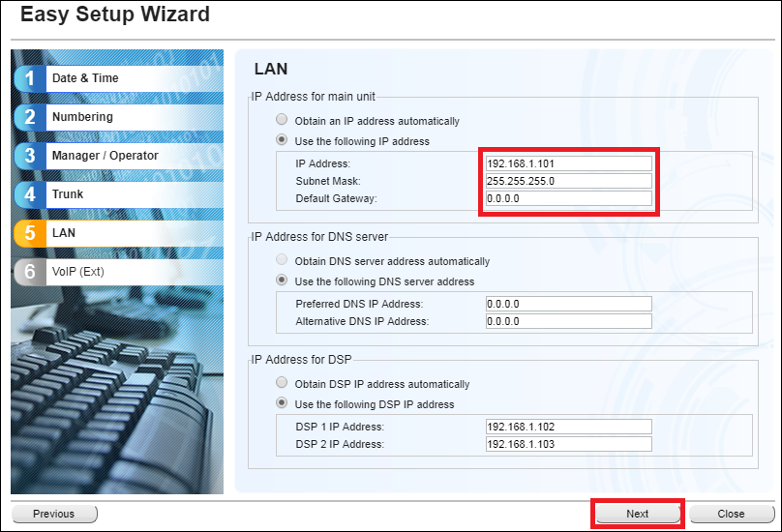
Task: Click the step 4 number badge
Action: coord(30,194)
